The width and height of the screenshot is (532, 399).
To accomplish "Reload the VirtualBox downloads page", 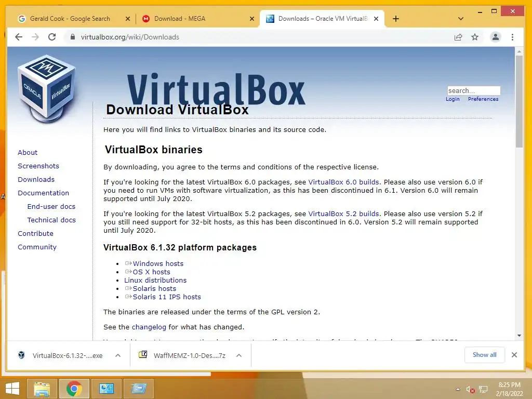I will pos(52,37).
